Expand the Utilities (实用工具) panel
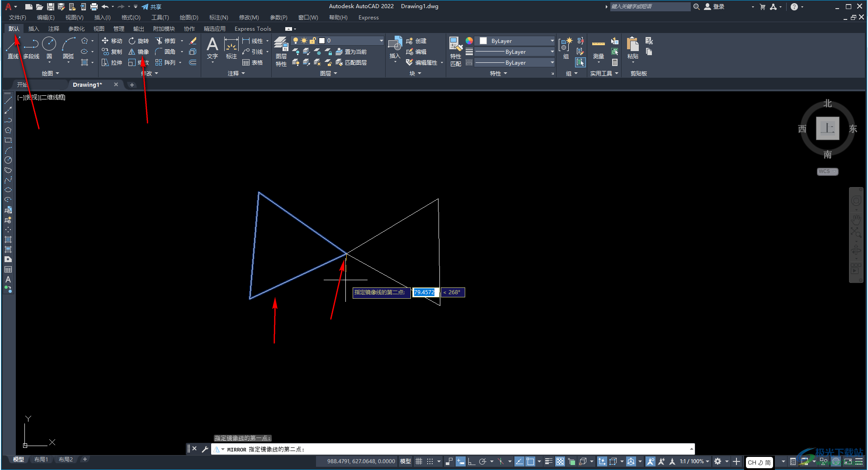Viewport: 868px width, 470px height. pos(604,73)
